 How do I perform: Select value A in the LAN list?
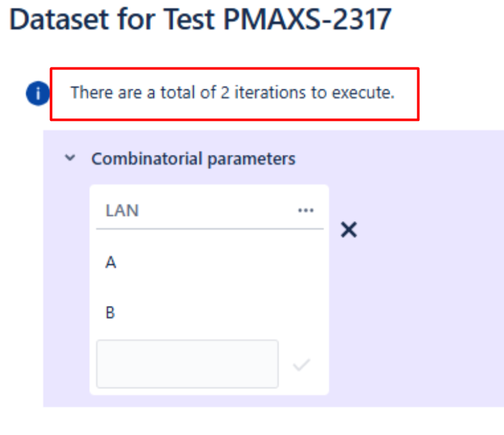(x=111, y=263)
